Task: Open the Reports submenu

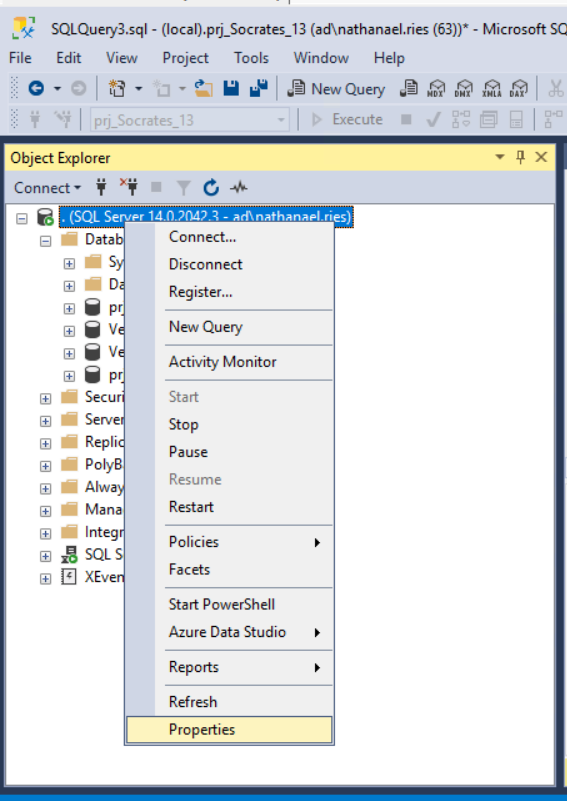Action: pos(229,668)
